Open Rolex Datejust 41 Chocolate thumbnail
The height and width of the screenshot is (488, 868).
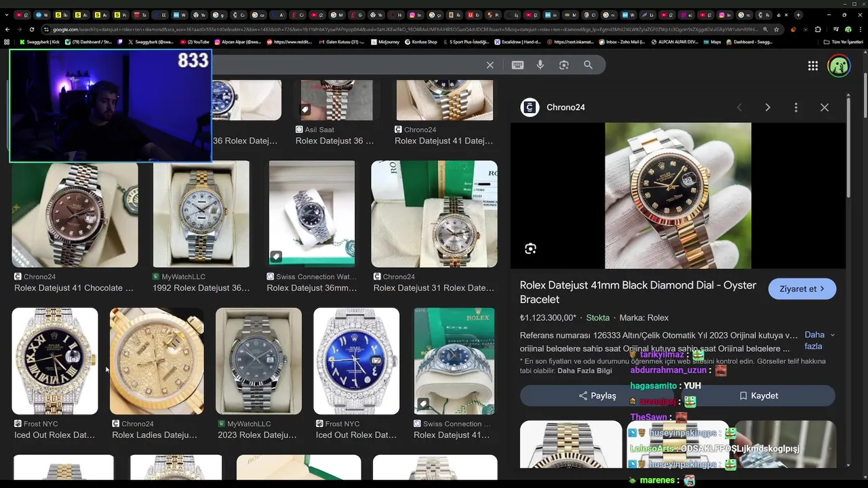(75, 213)
